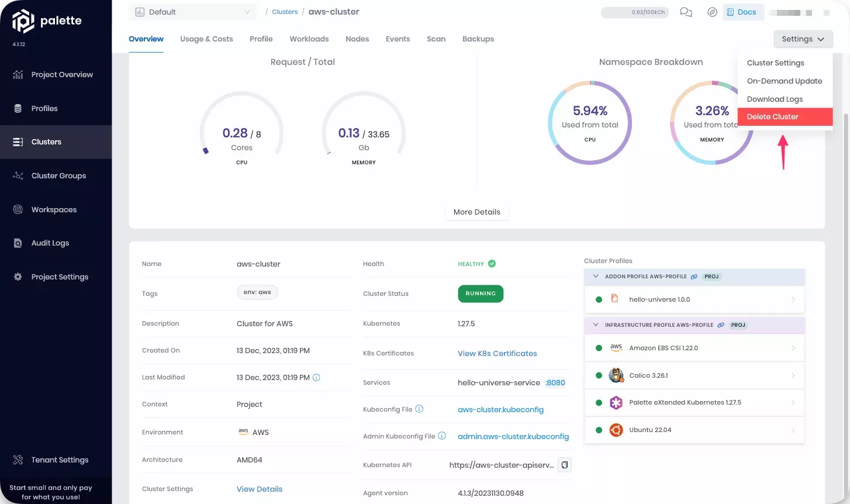Image resolution: width=850 pixels, height=504 pixels.
Task: Open the Nodes tab
Action: [x=357, y=39]
